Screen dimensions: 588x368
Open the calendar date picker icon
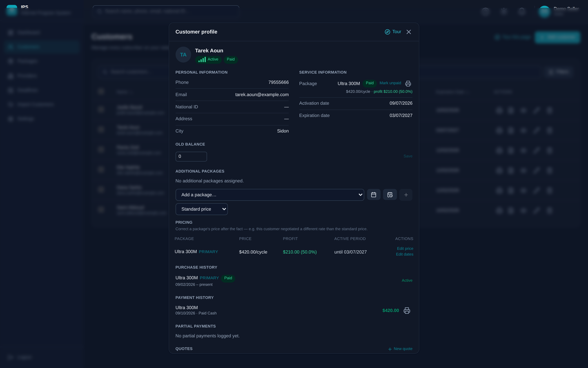point(374,195)
